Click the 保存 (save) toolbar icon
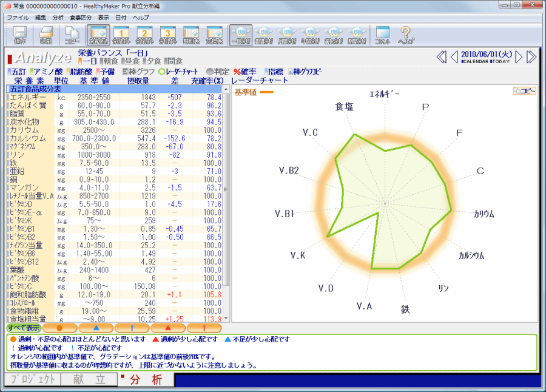The height and width of the screenshot is (392, 546). point(19,35)
